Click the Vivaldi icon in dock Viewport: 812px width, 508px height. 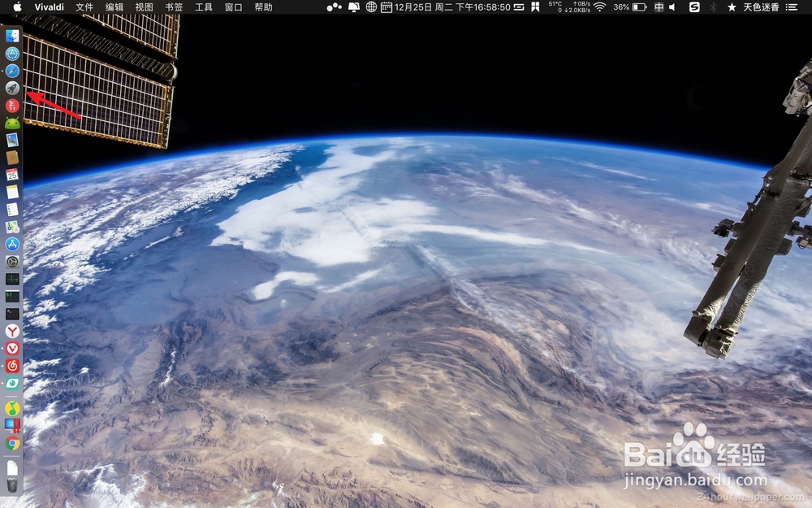click(12, 349)
